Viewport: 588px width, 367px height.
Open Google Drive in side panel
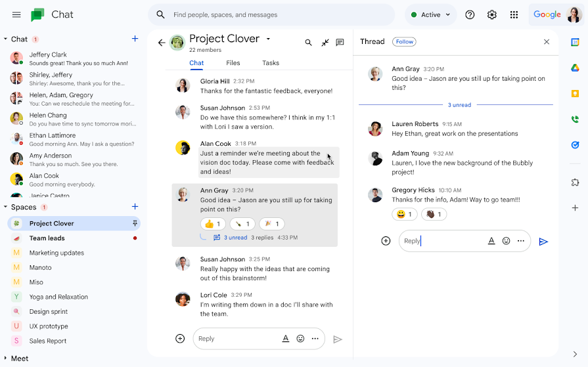(x=575, y=68)
